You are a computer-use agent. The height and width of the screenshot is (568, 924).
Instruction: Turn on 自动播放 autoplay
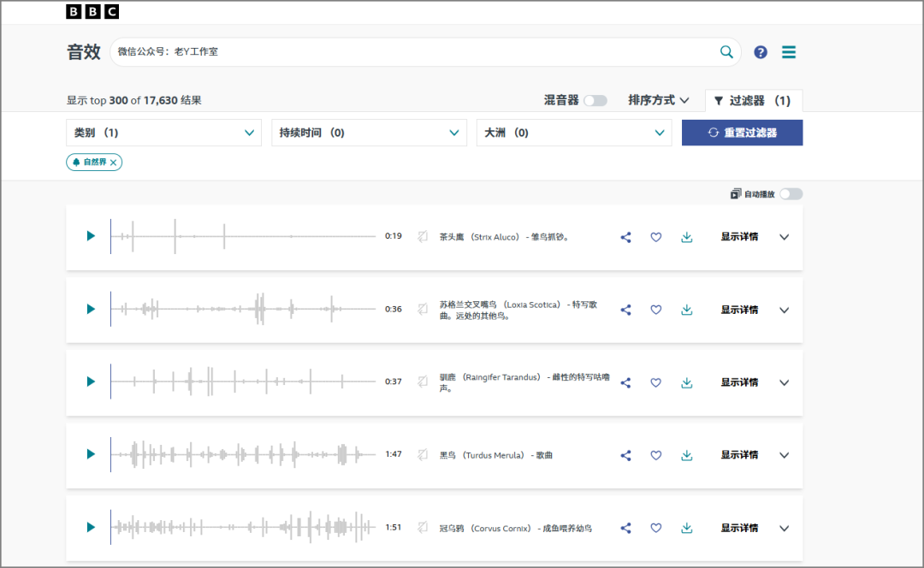791,193
